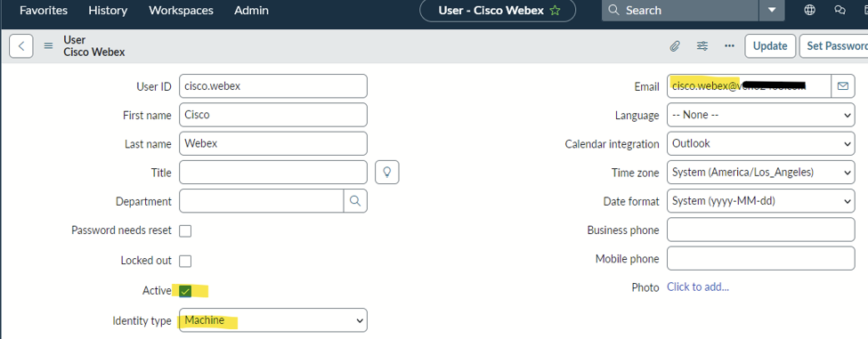Focus the User ID field
Screen dimensions: 868x339
[273, 86]
